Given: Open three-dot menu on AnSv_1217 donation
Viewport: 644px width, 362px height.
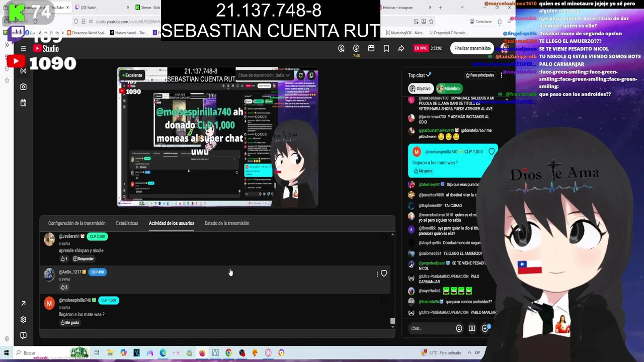Looking at the screenshot, I should (377, 274).
